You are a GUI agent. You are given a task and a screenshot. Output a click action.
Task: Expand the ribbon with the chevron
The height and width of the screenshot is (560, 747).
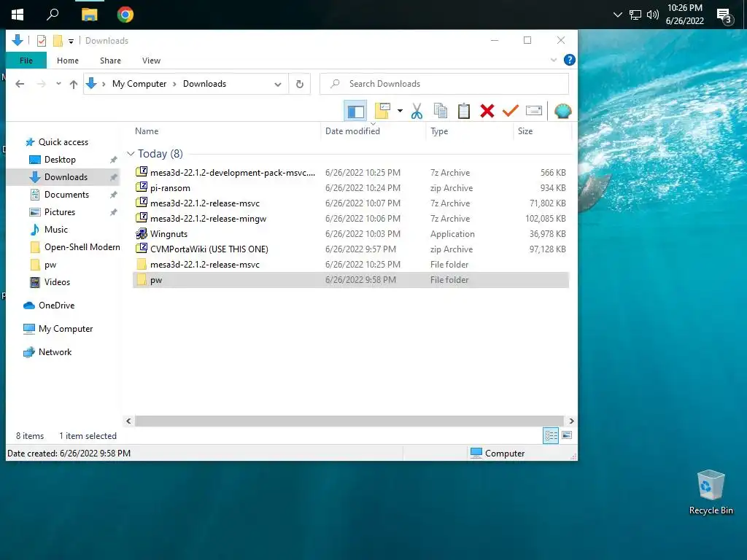pos(554,60)
